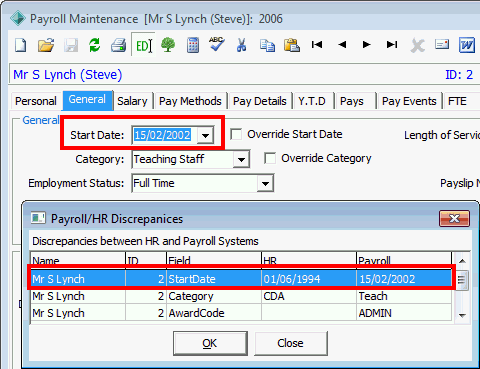Viewport: 480px width, 369px height.
Task: Click the OK button in discrepancies dialog
Action: [210, 343]
